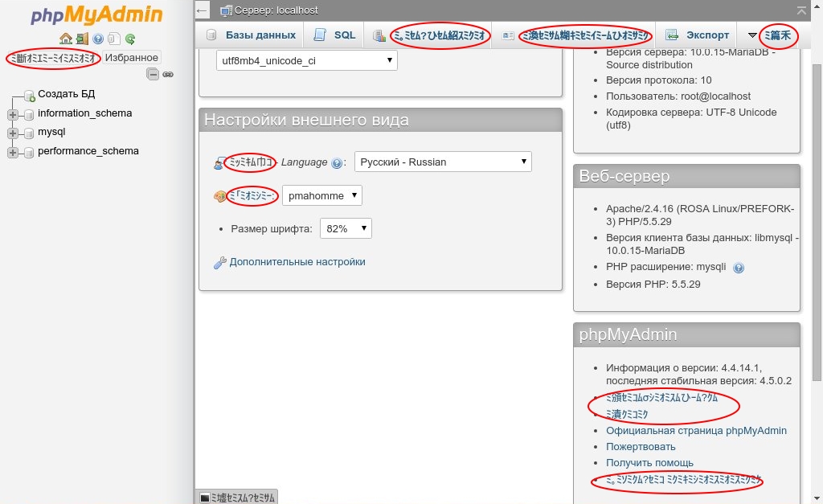Click the Создать БД link
This screenshot has width=823, height=504.
[x=66, y=94]
